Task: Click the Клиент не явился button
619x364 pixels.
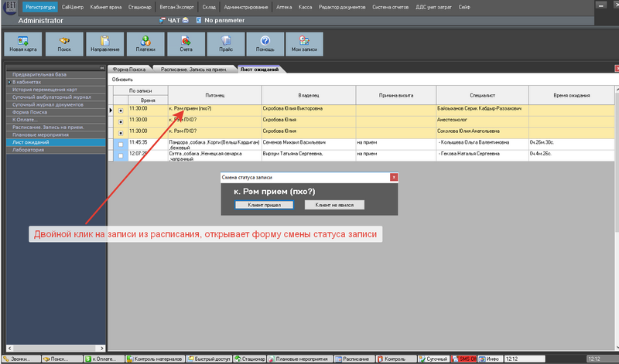Action: pos(334,205)
